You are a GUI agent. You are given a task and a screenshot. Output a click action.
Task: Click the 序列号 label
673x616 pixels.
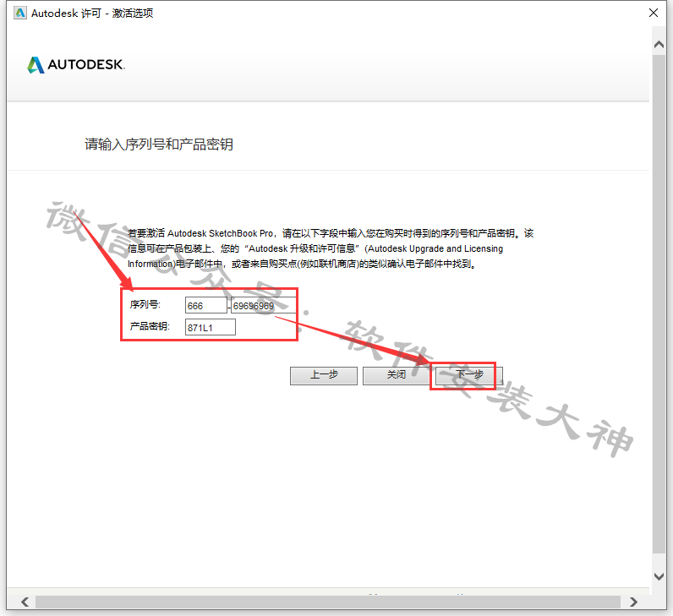tap(145, 304)
